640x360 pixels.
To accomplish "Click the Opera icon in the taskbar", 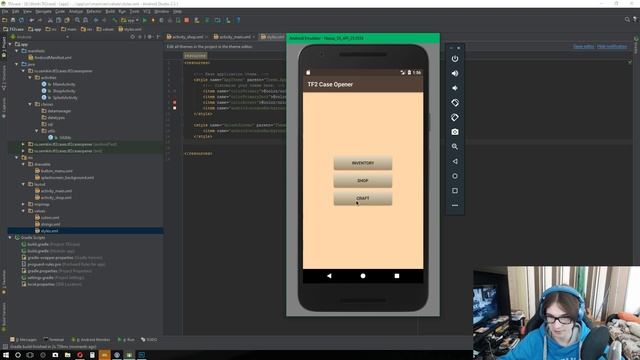I will click(x=80, y=355).
